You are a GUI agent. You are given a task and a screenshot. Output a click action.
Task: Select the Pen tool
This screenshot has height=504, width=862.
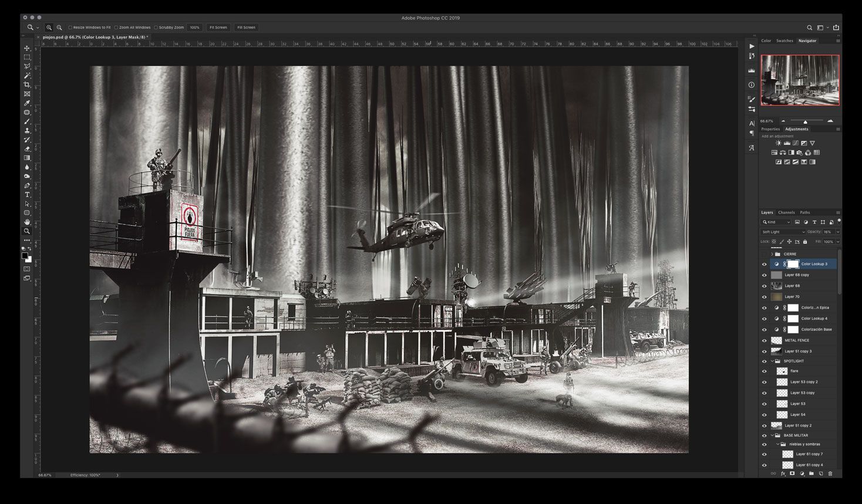click(x=27, y=185)
